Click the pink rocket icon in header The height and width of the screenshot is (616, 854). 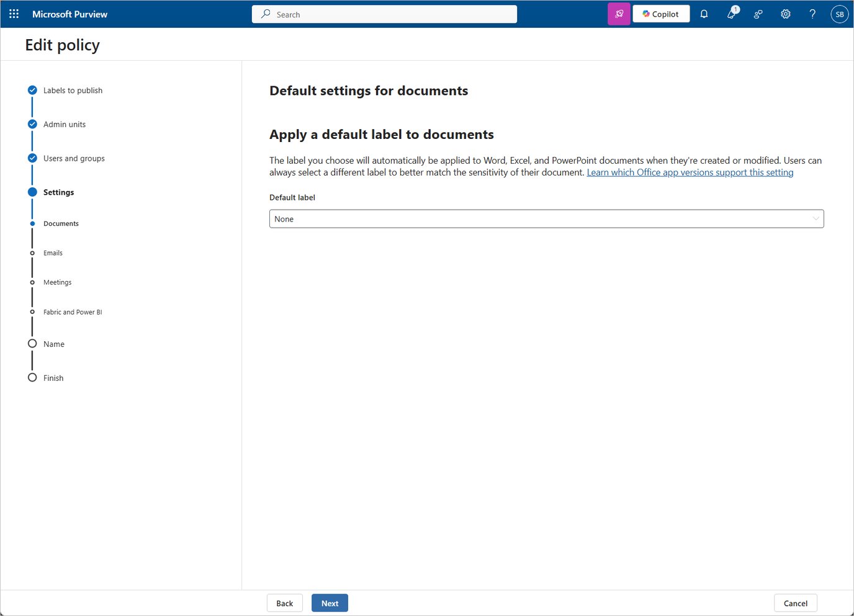619,14
